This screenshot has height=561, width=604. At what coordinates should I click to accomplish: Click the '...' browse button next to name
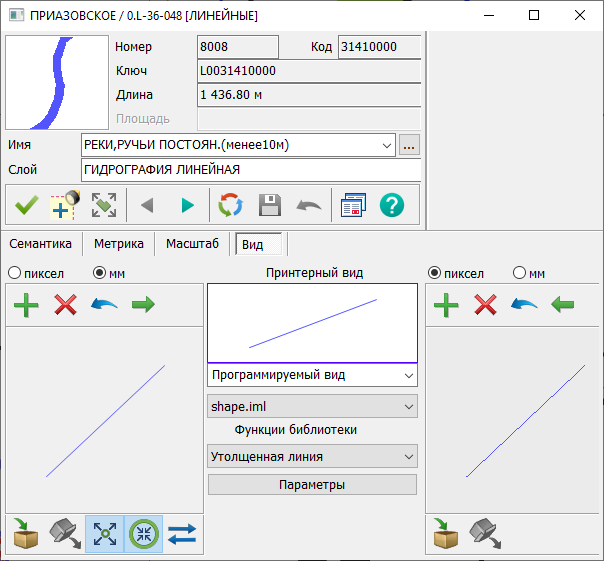(x=408, y=146)
